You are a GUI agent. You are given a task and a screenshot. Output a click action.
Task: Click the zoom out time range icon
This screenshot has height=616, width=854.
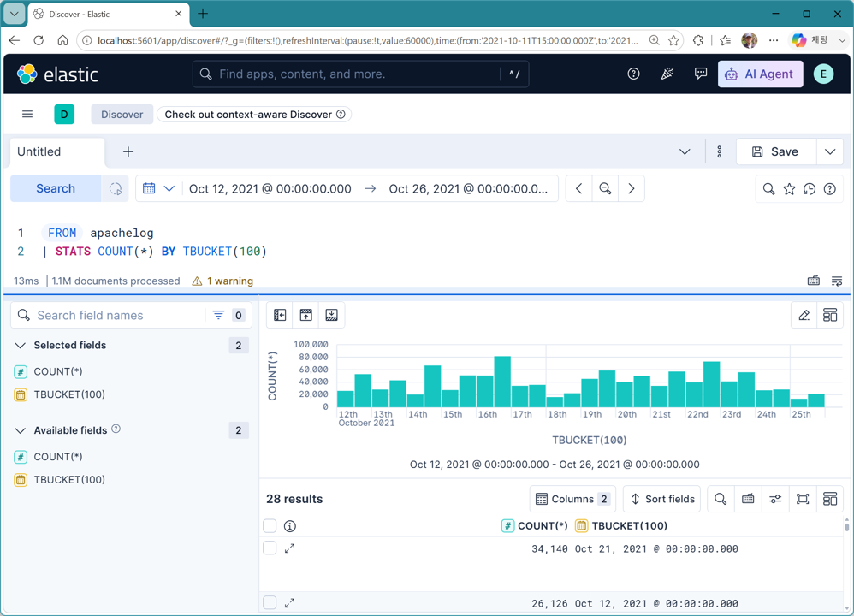(x=605, y=188)
